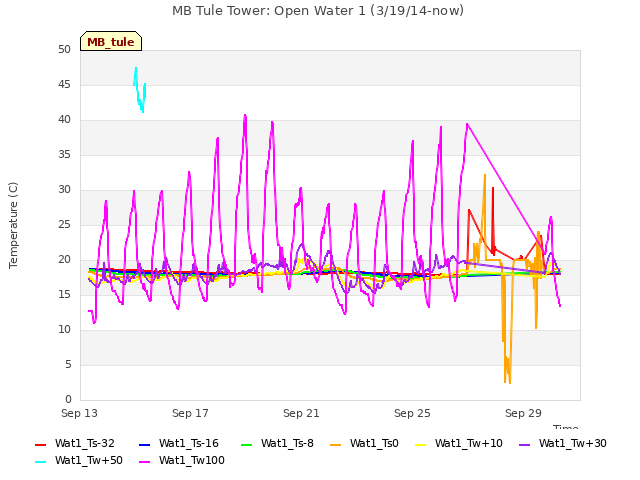Click the 5 y-axis tick label
This screenshot has width=640, height=480.
pos(68,364)
